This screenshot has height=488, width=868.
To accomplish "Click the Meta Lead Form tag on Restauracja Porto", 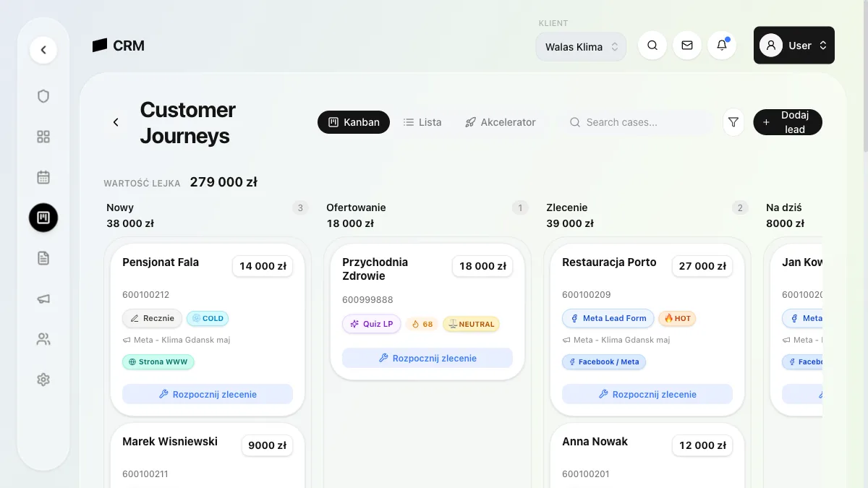I will [608, 318].
